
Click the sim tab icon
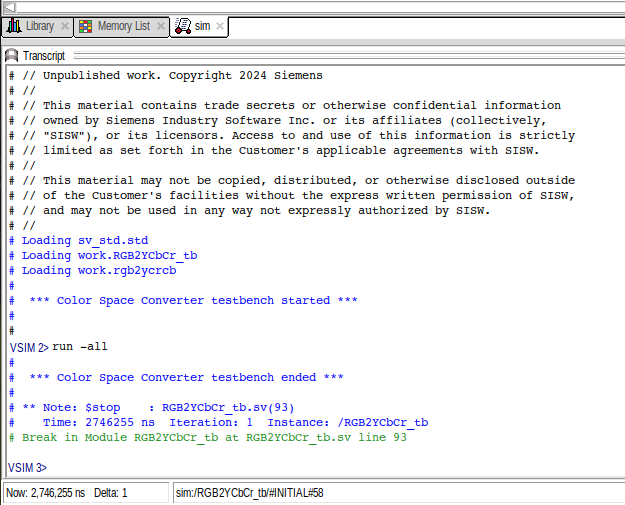coord(183,26)
